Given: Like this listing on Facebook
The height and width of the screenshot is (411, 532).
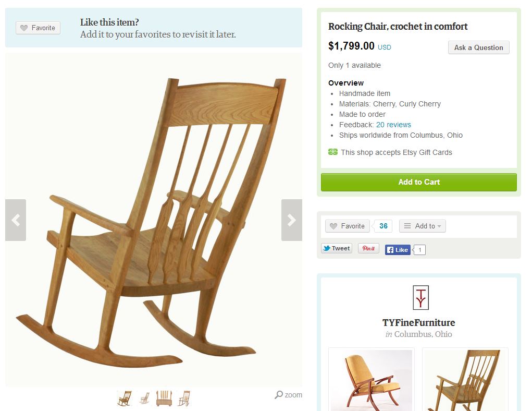Looking at the screenshot, I should tap(398, 250).
